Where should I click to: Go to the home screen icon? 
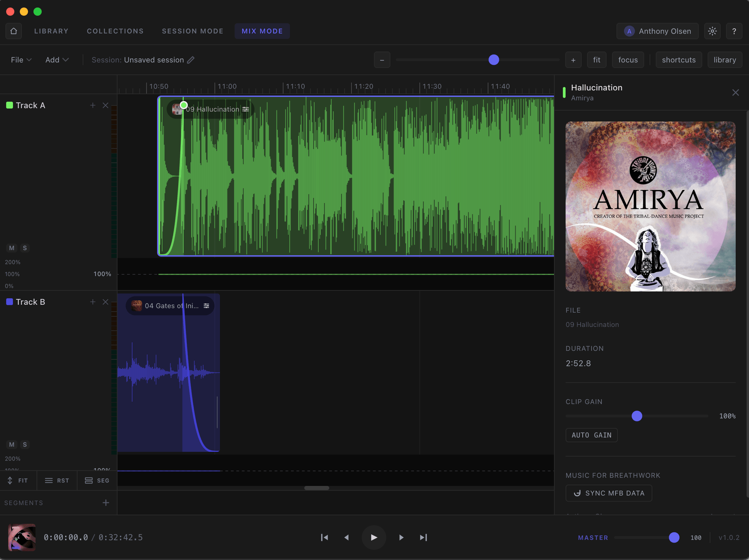pos(14,31)
